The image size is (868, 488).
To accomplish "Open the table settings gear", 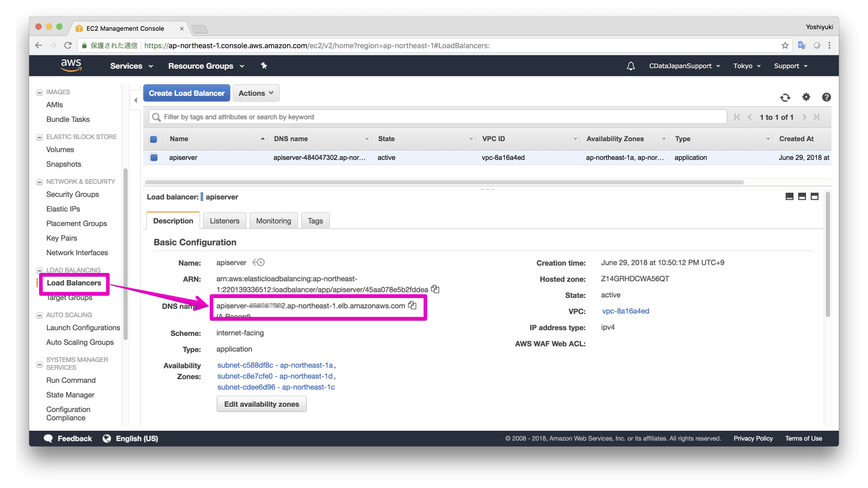I will click(806, 97).
